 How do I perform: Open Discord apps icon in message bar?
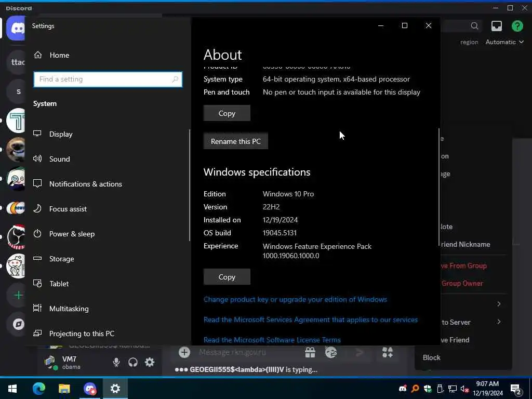[388, 353]
